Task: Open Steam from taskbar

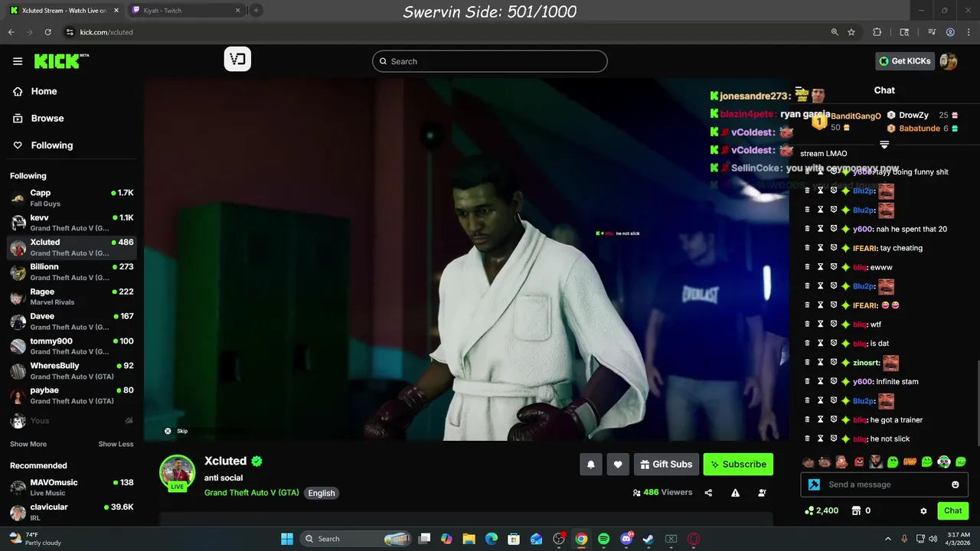Action: (648, 539)
